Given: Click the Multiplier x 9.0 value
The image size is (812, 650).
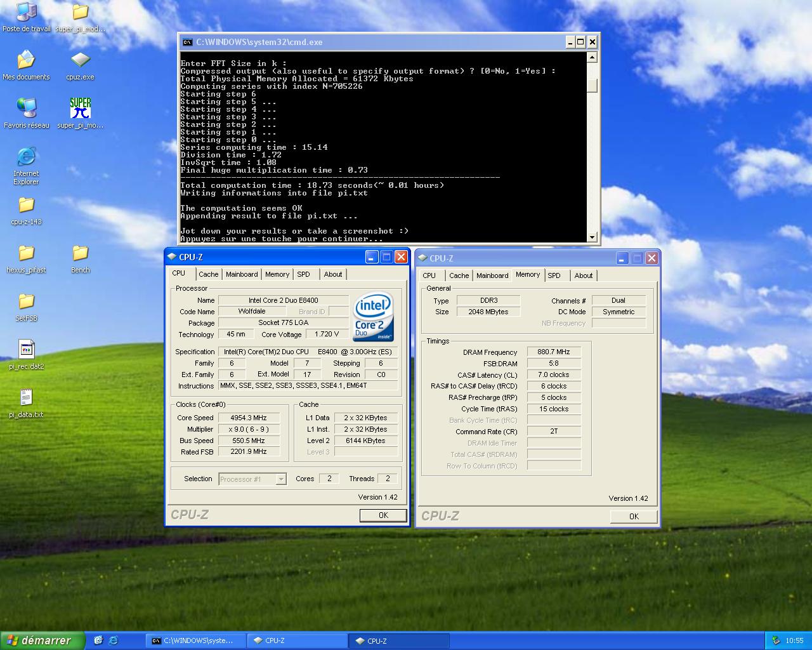Looking at the screenshot, I should [249, 429].
